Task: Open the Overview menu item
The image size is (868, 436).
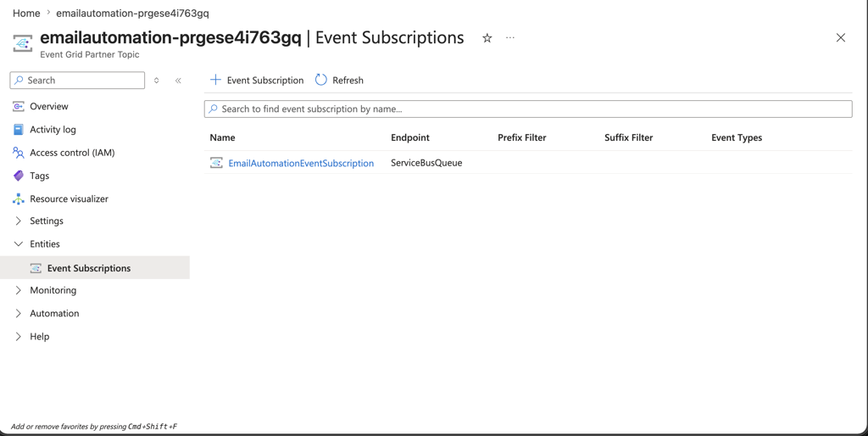Action: pyautogui.click(x=48, y=106)
